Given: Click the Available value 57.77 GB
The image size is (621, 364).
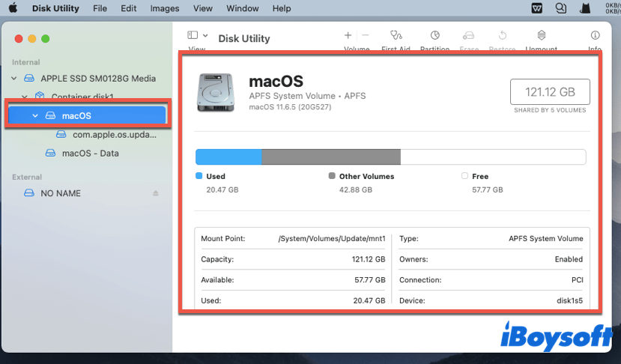Looking at the screenshot, I should [369, 279].
